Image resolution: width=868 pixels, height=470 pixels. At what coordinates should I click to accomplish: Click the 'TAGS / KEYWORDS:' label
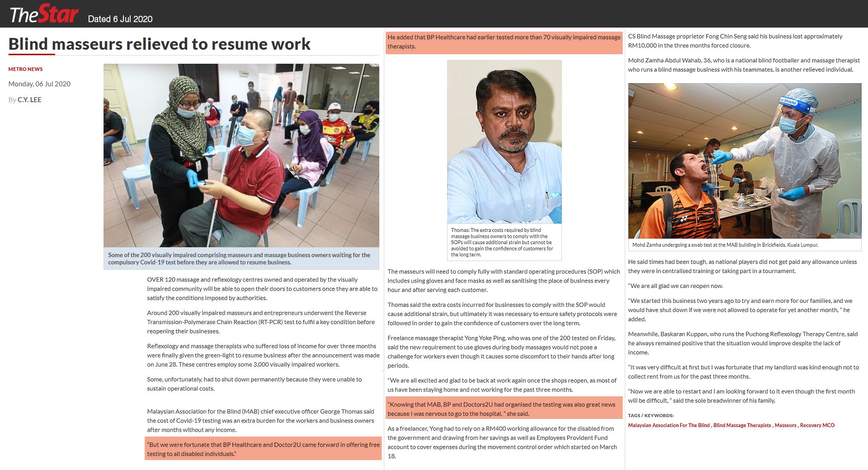[651, 415]
